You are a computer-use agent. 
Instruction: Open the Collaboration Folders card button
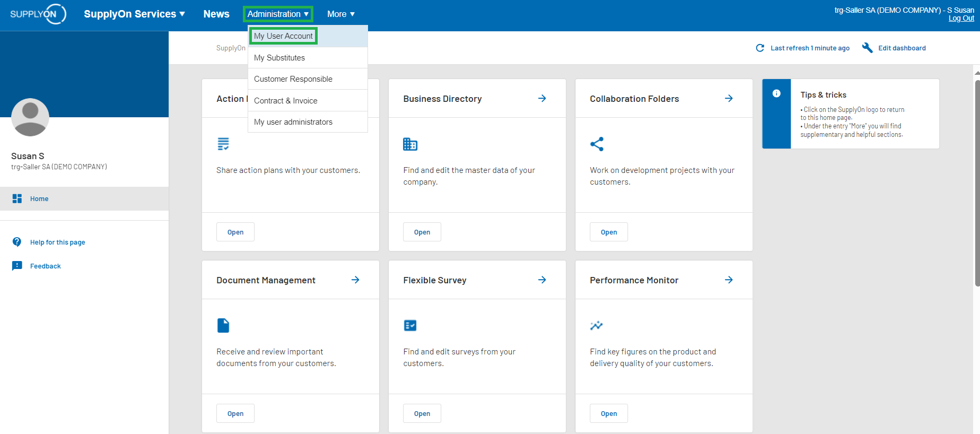pos(609,232)
